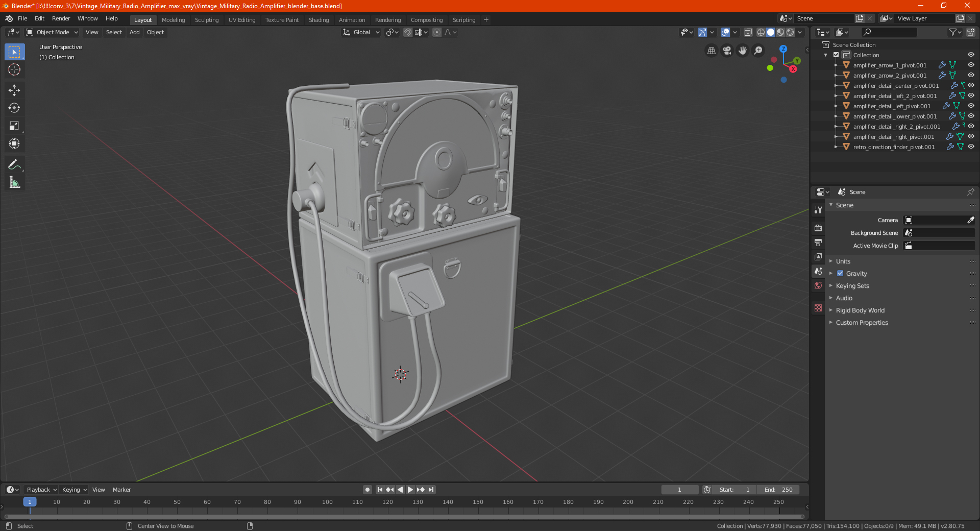
Task: Open the Add menu in viewport header
Action: (x=135, y=32)
